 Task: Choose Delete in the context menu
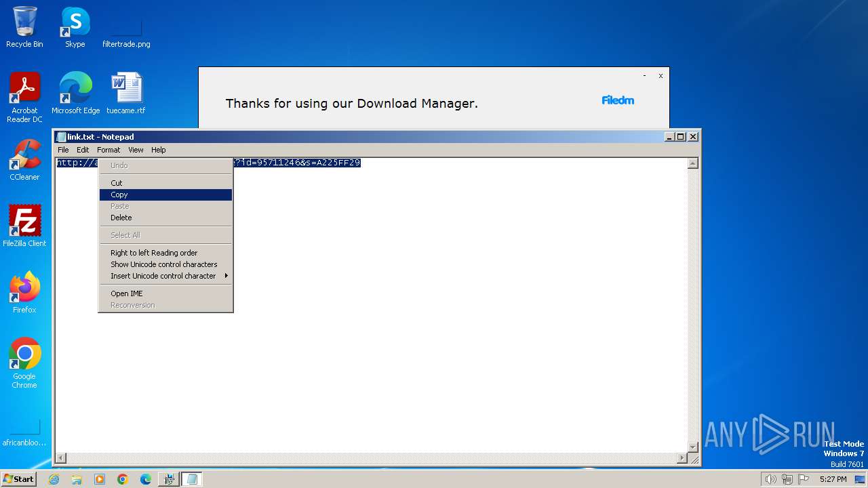tap(165, 218)
